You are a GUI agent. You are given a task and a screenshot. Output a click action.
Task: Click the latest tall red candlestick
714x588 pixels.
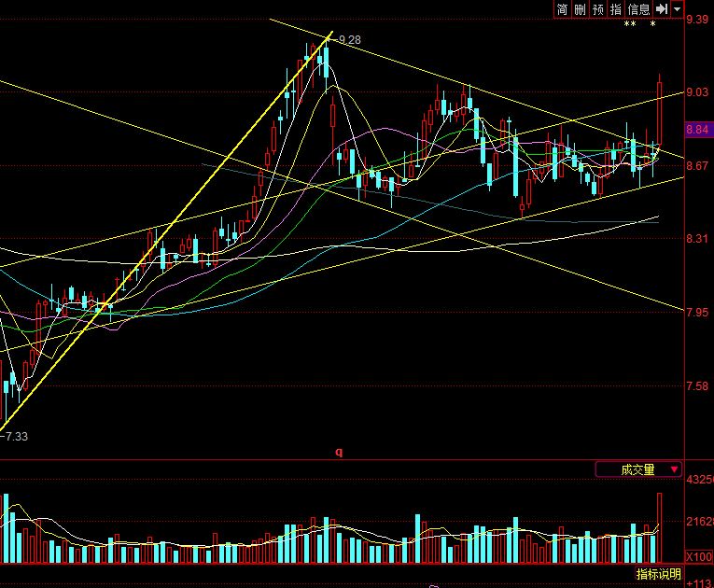(x=659, y=114)
